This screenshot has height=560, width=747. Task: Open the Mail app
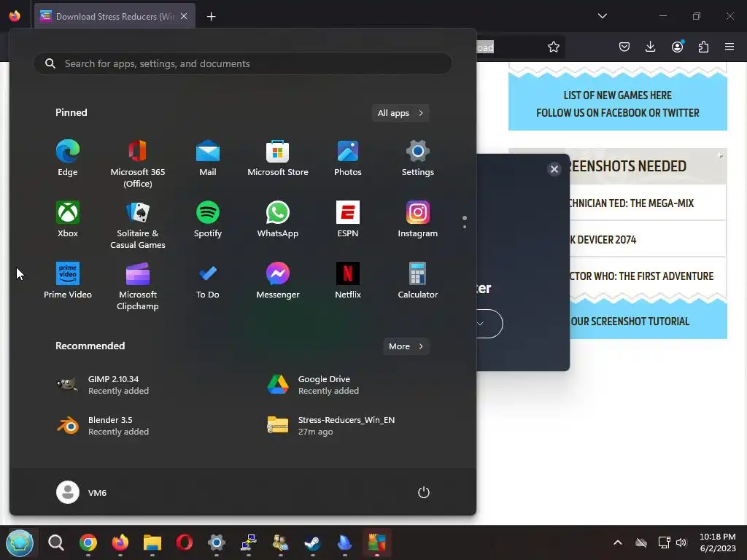[x=208, y=158]
